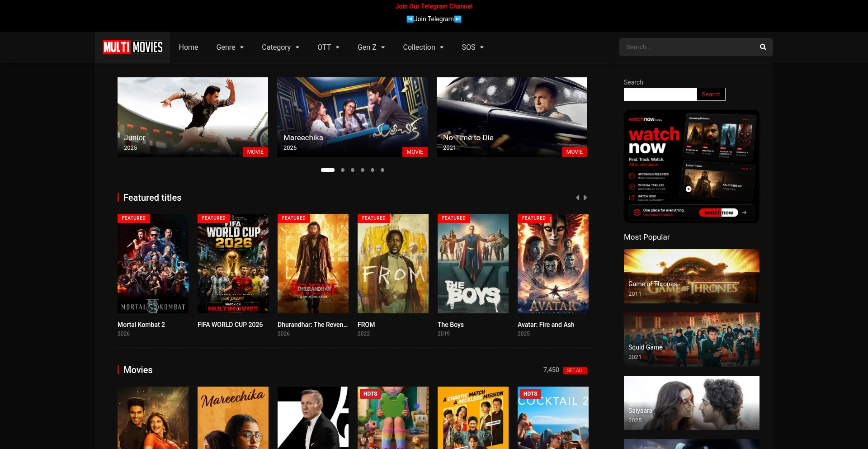Click the MOVIE tag on Junior slide
The image size is (868, 449).
(255, 152)
